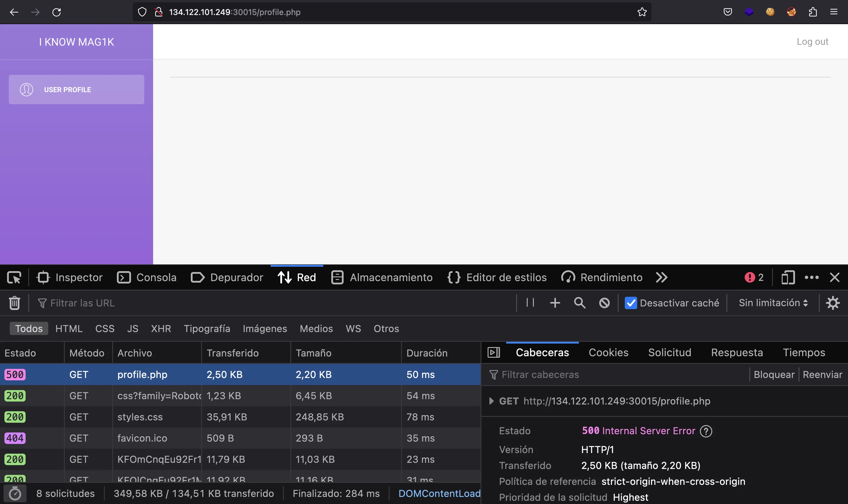
Task: Open network search magnifier
Action: (580, 303)
